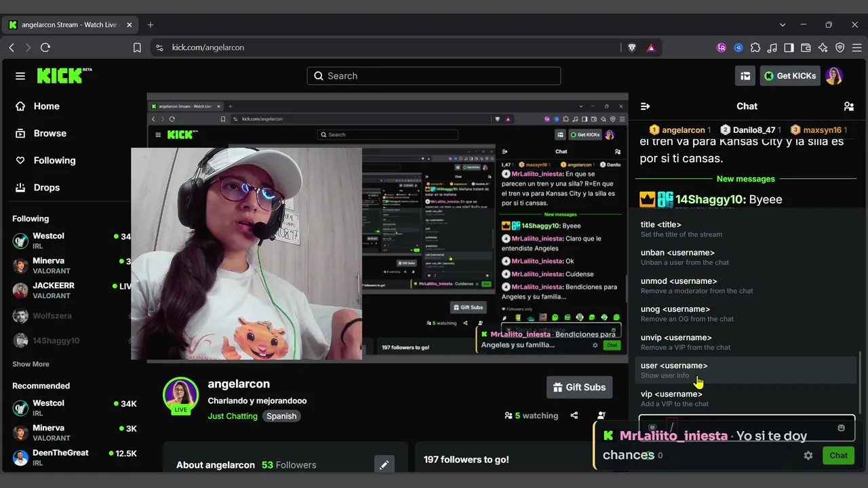Select the vip username command
868x488 pixels.
pos(747,399)
